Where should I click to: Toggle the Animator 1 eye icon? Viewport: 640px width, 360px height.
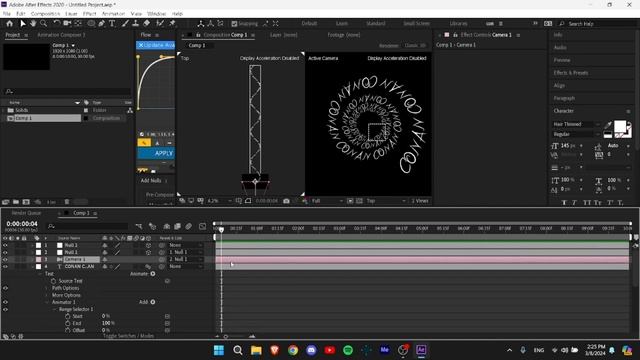(x=5, y=302)
